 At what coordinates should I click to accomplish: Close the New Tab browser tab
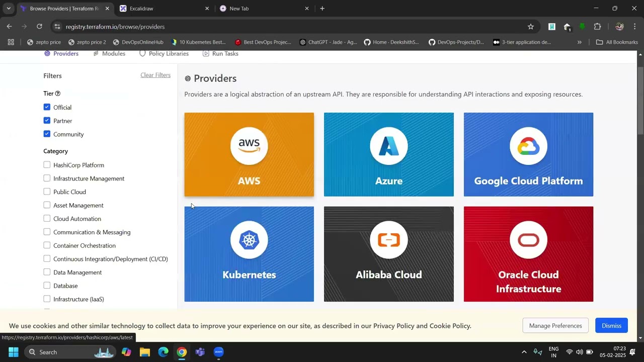(307, 9)
